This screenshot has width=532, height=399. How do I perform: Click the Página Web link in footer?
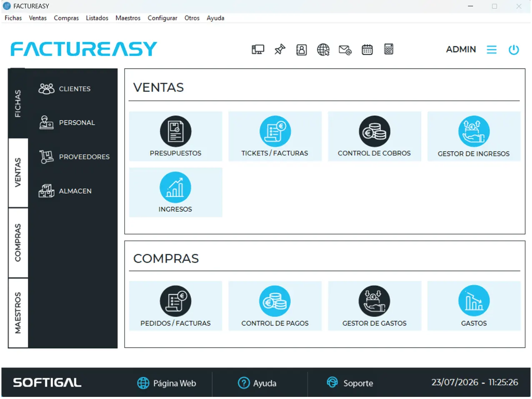pos(167,383)
